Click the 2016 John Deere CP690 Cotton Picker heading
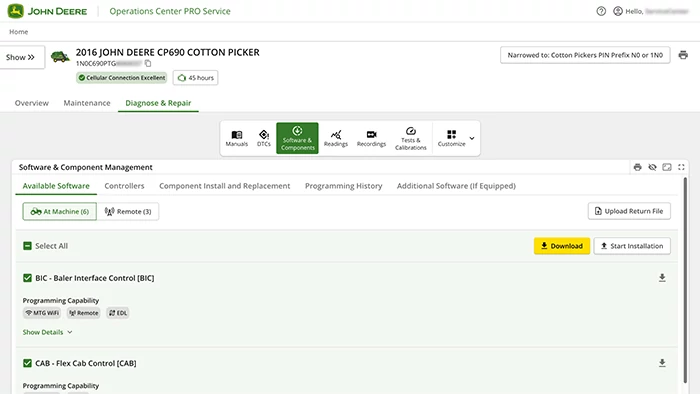Screen dimensions: 700x394 [x=167, y=52]
